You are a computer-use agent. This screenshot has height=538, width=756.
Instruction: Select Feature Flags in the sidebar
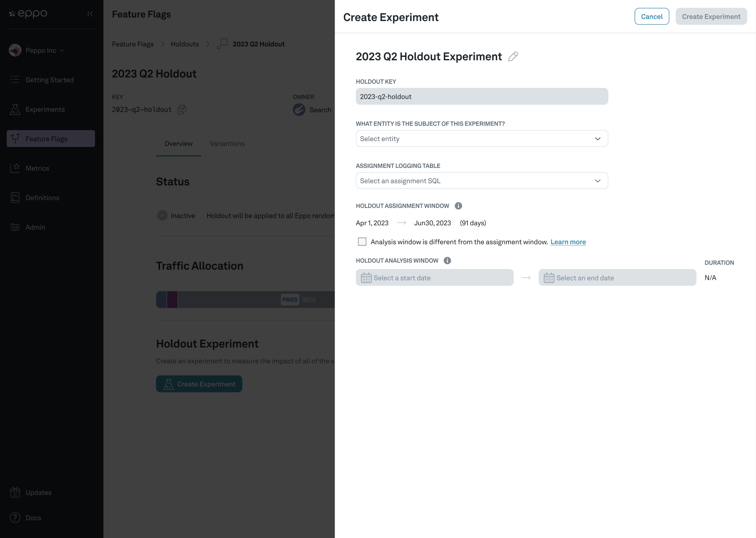pos(47,139)
